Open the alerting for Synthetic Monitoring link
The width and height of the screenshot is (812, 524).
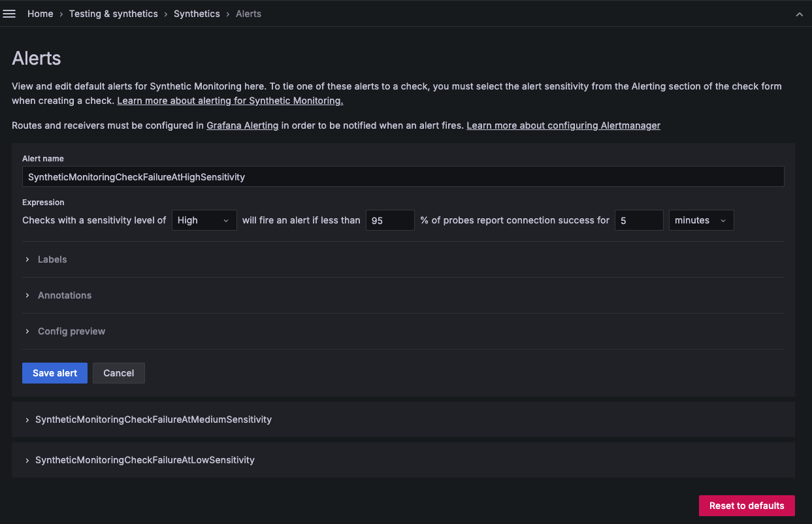click(x=230, y=100)
